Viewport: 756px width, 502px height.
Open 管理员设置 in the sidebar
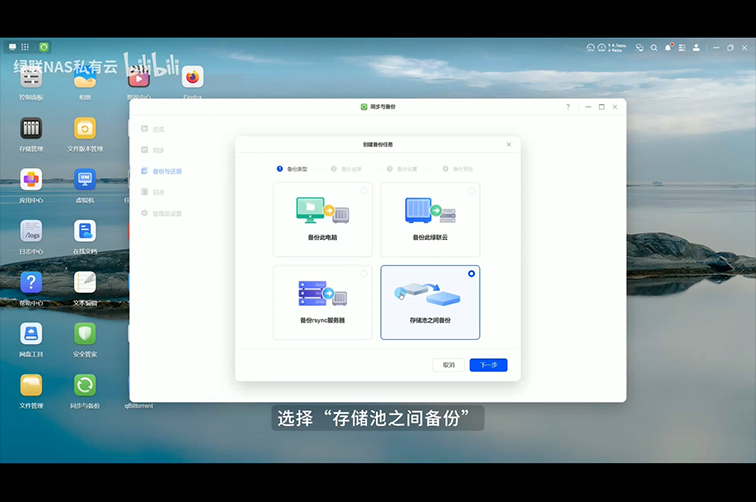162,213
